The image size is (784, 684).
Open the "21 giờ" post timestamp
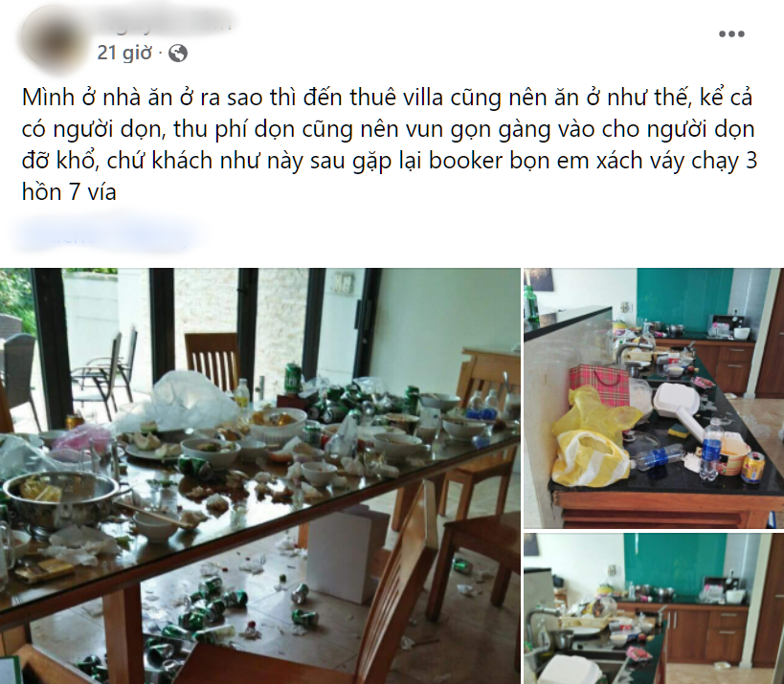tap(124, 53)
